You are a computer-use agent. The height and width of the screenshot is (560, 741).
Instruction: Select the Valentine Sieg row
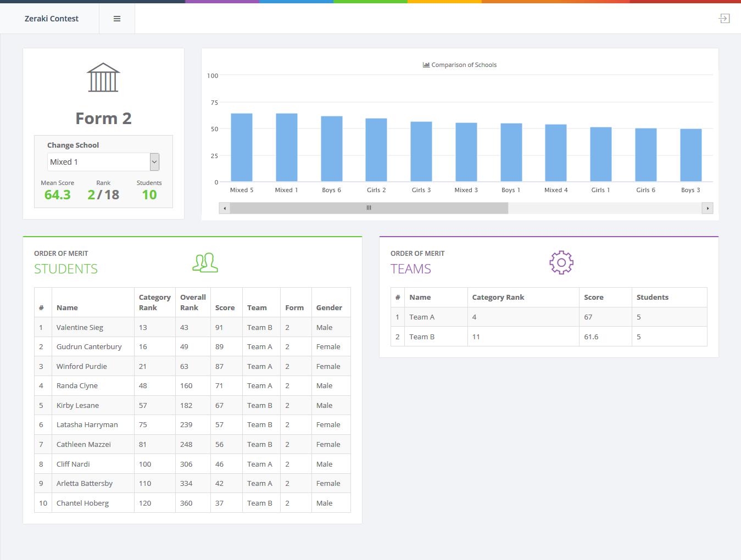(192, 327)
